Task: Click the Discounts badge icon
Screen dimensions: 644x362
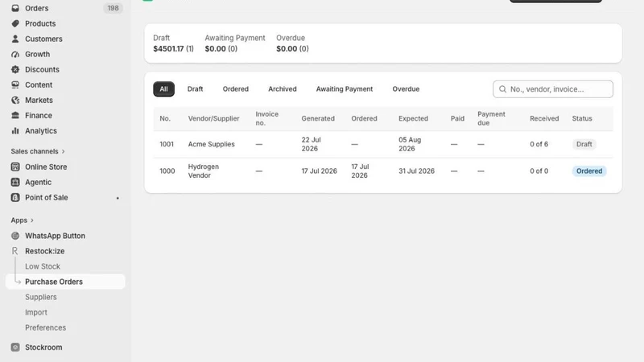Action: (x=15, y=69)
